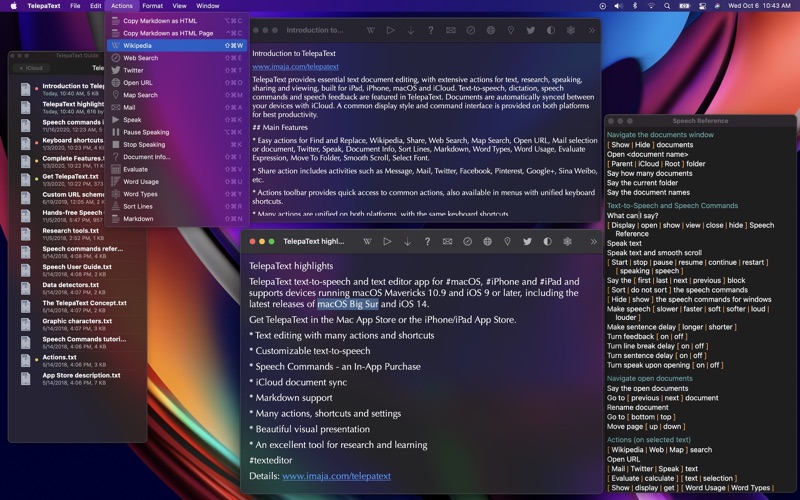Click Spotlight search icon in menu bar

point(667,6)
